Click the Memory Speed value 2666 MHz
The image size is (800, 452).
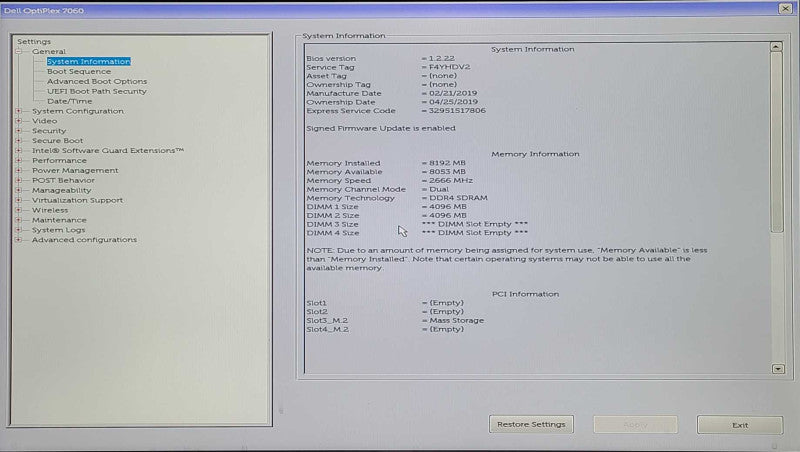pos(451,181)
